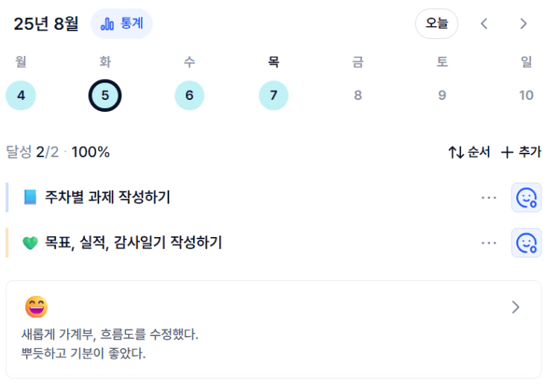Click the green heart emoji icon

[30, 243]
